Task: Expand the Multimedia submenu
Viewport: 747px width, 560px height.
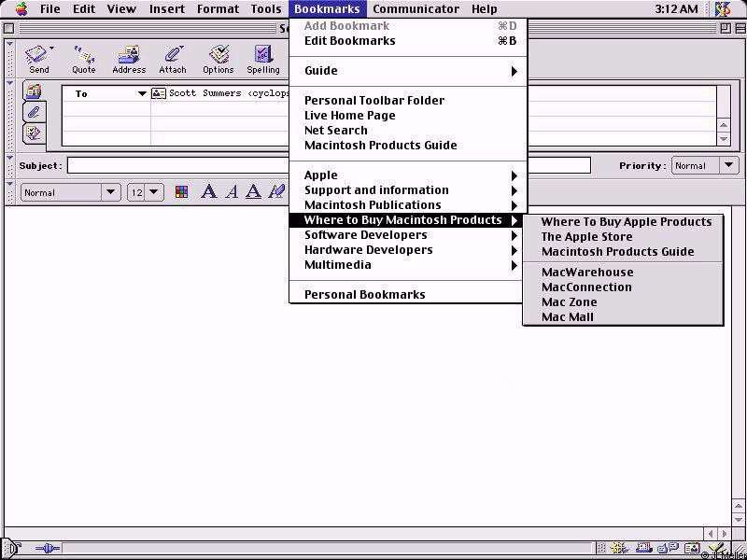Action: 408,265
